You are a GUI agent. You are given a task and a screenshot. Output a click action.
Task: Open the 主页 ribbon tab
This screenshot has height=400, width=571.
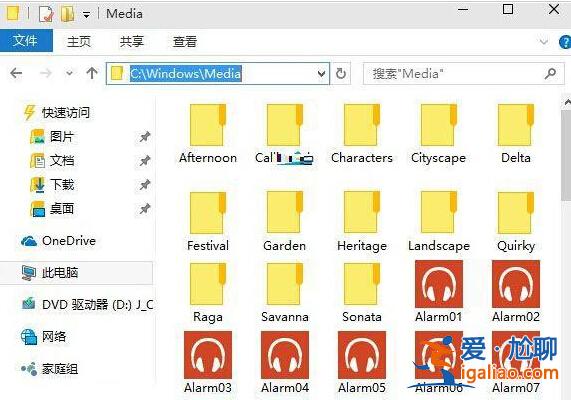[79, 42]
